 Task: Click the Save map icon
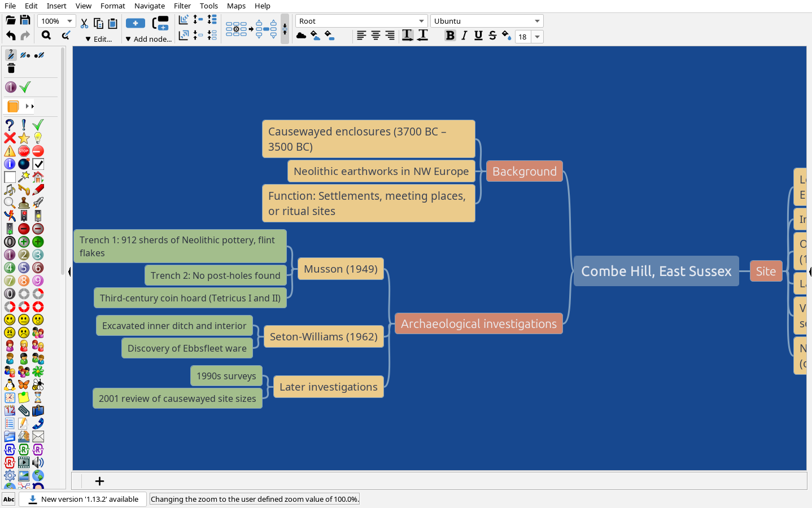pos(25,20)
